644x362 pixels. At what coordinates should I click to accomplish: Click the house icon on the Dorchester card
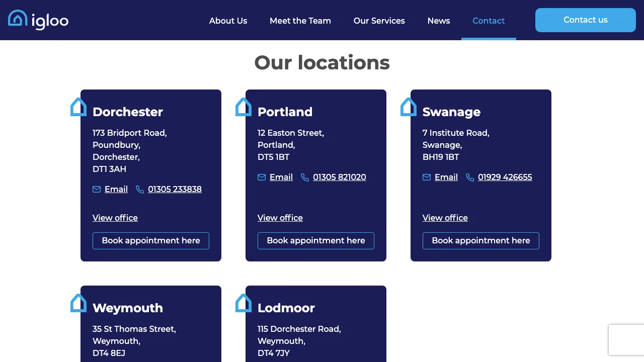(x=78, y=107)
